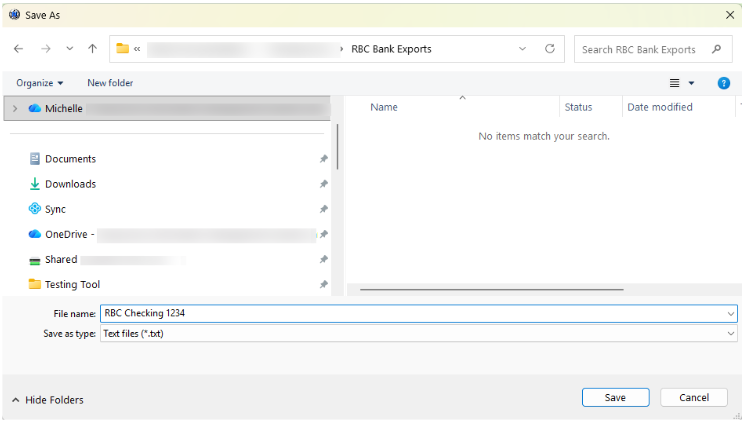Viewport: 752px width, 428px height.
Task: Open the recent locations dropdown arrow
Action: click(x=70, y=49)
